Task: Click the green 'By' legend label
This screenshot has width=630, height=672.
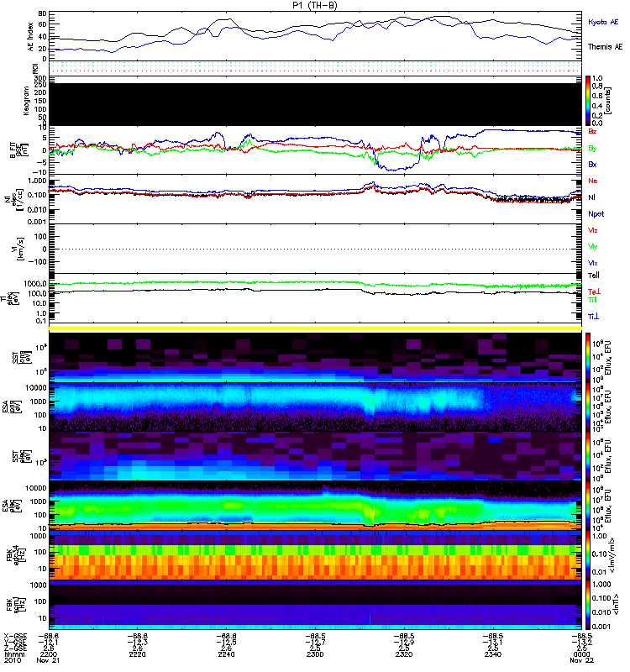Action: pos(592,149)
